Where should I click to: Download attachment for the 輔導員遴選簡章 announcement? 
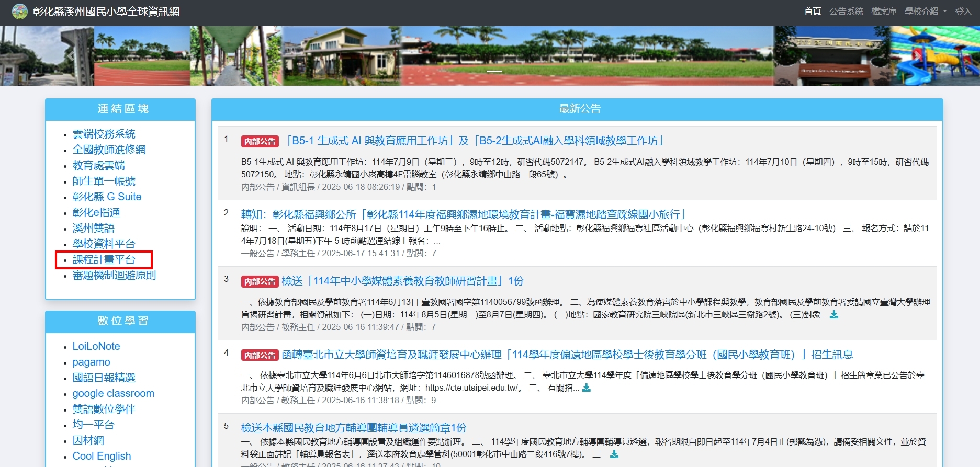(614, 454)
